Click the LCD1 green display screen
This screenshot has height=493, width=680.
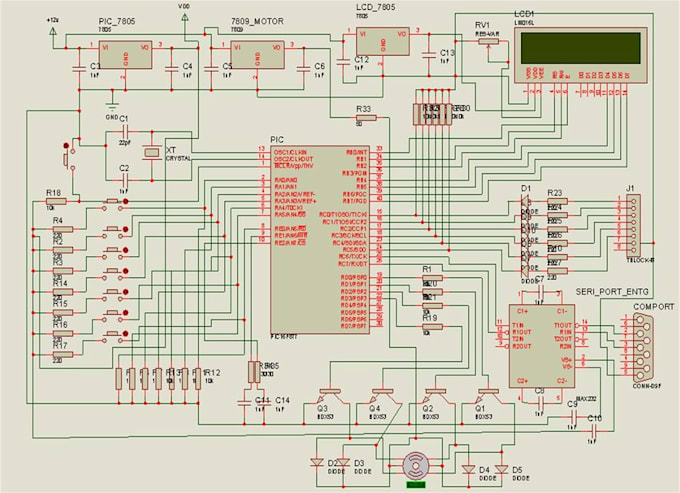pos(581,48)
